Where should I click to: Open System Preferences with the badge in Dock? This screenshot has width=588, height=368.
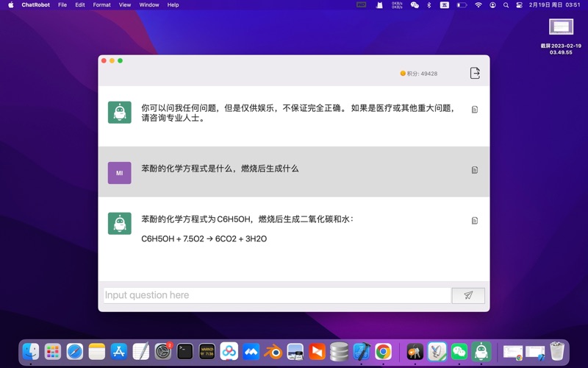pos(163,352)
